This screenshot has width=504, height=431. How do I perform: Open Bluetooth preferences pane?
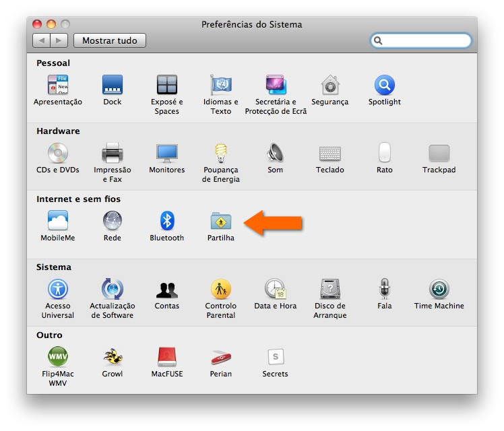point(166,221)
